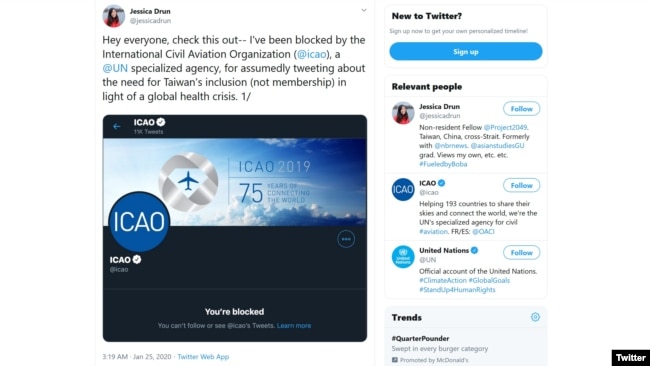Follow the United Nations account
This screenshot has width=650, height=366.
pyautogui.click(x=521, y=252)
